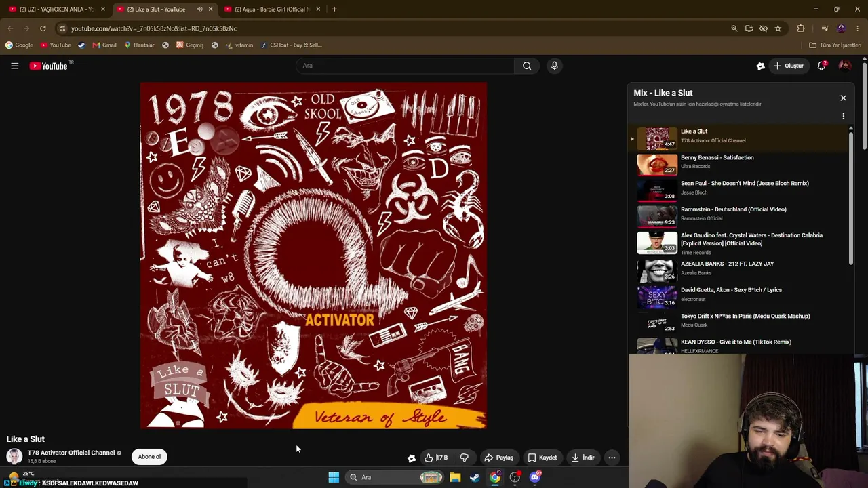
Task: Reload the page with the browser refresh icon
Action: [43, 28]
